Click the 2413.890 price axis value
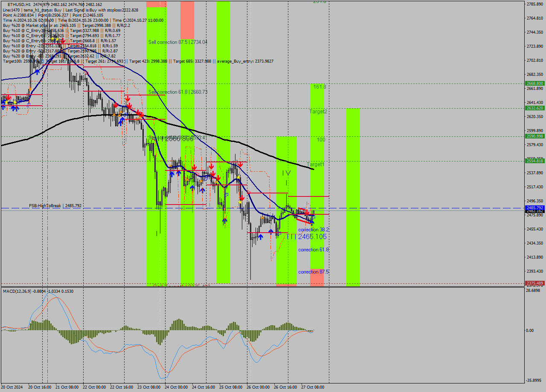The width and height of the screenshot is (546, 392). [x=535, y=257]
